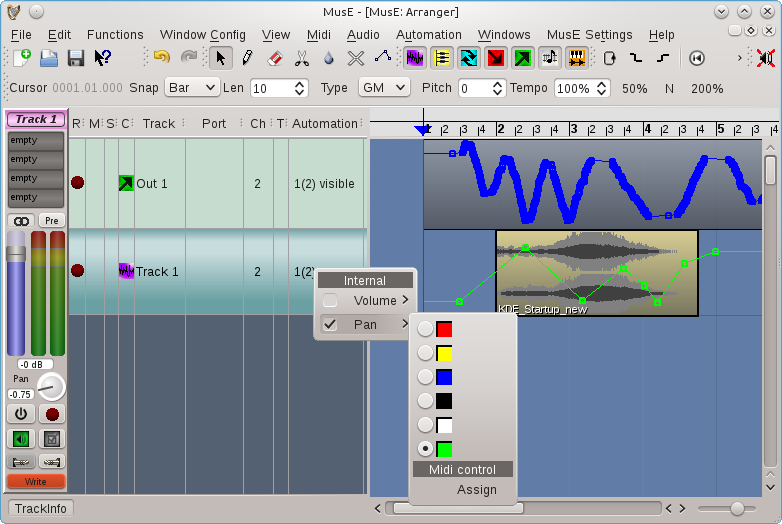
Task: Open the Functions menu
Action: tap(115, 34)
